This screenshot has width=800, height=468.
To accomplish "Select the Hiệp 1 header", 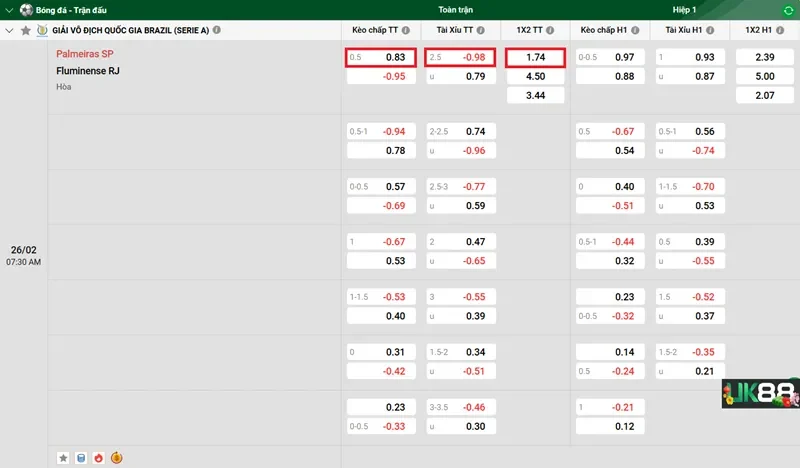I will coord(684,10).
